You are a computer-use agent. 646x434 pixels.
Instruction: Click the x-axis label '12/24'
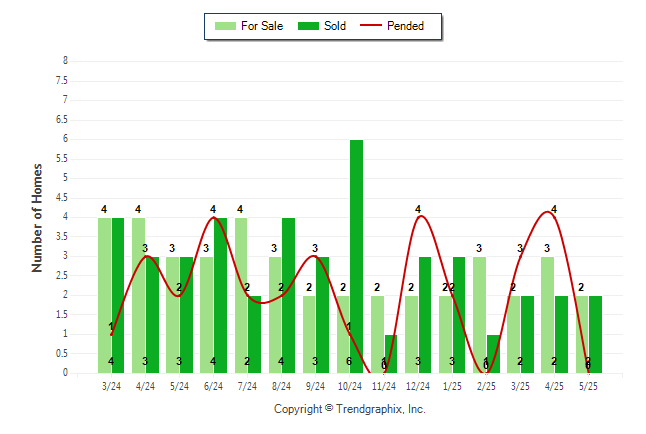(x=418, y=386)
